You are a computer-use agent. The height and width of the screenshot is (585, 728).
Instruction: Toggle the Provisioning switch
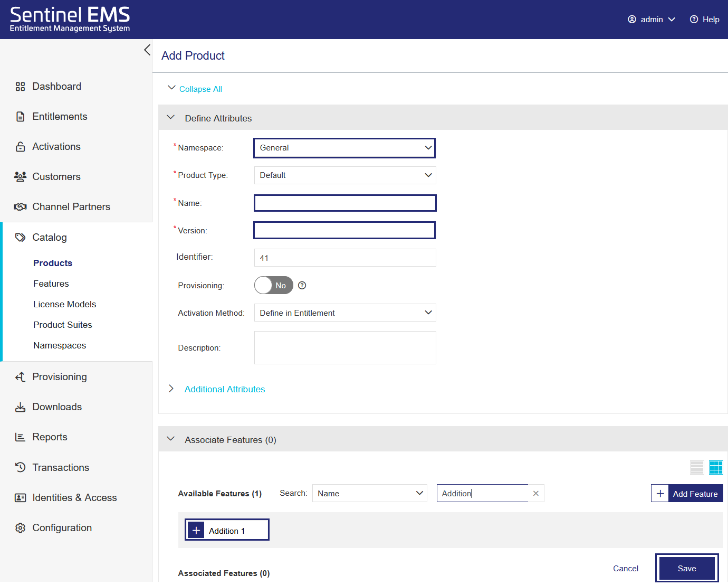[x=273, y=286]
